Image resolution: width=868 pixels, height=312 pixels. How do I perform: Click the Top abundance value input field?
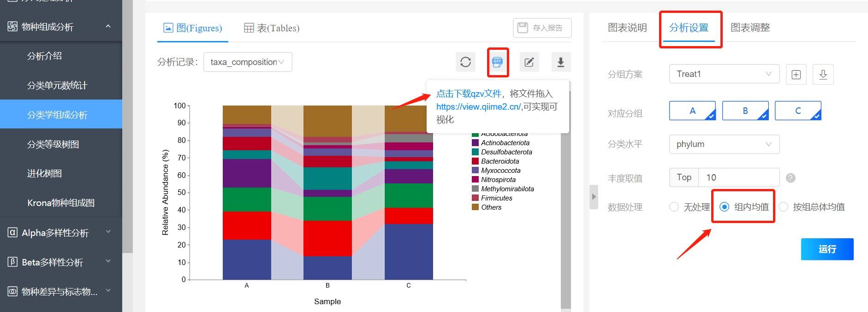click(x=738, y=178)
